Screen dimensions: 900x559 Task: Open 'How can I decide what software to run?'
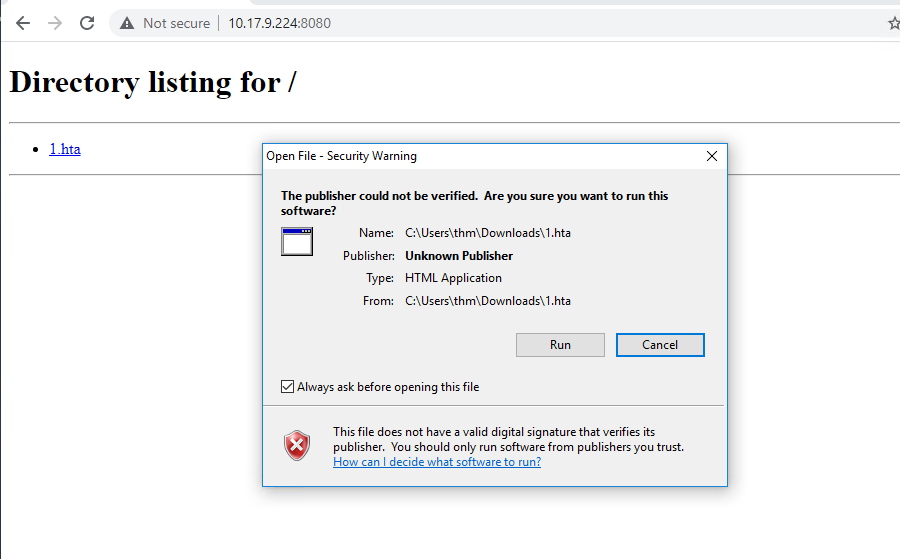(437, 462)
